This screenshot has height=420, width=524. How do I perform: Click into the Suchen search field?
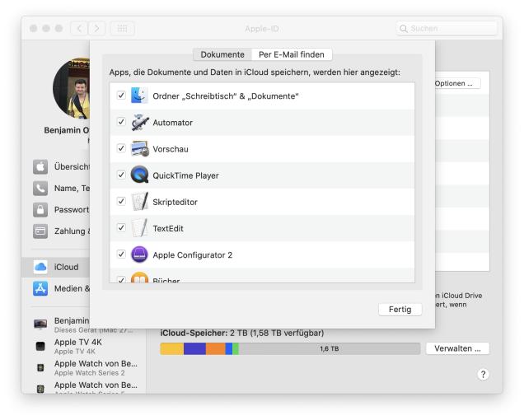point(447,29)
